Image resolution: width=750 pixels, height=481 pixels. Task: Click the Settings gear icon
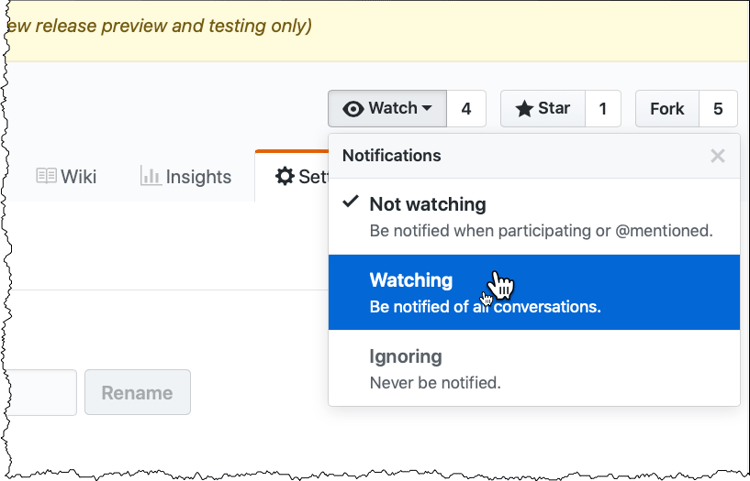(285, 176)
